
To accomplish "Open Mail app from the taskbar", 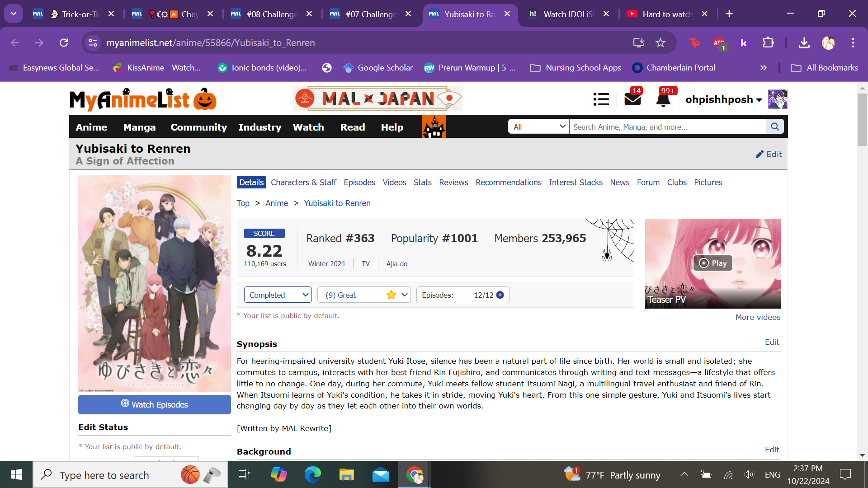I will pyautogui.click(x=381, y=474).
